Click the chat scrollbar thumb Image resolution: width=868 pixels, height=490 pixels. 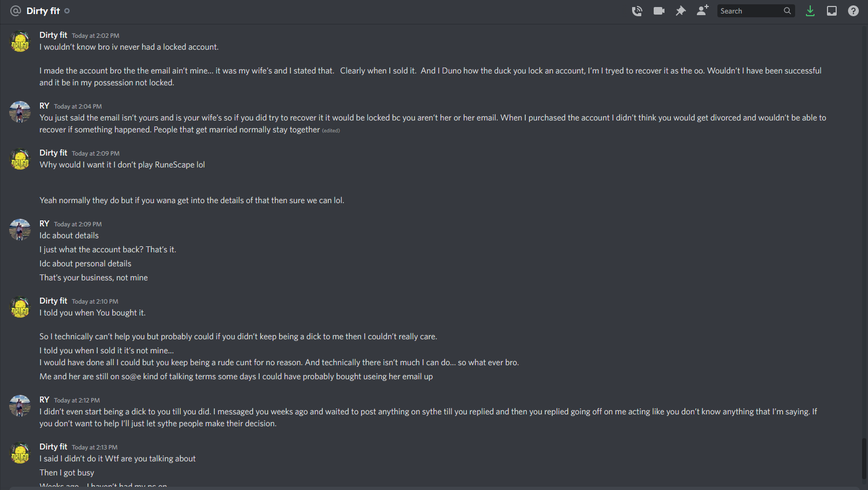click(x=864, y=458)
